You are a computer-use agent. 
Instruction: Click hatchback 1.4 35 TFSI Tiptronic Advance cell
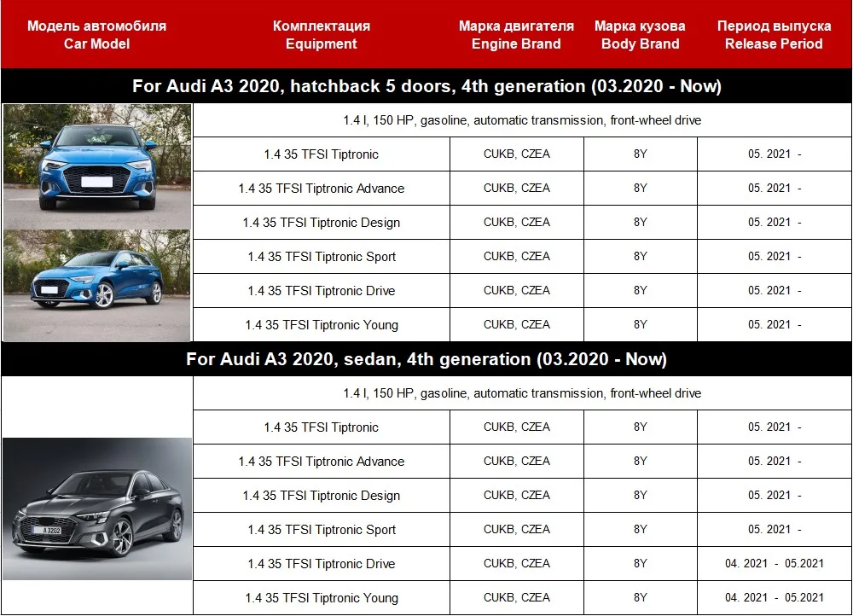pyautogui.click(x=322, y=189)
